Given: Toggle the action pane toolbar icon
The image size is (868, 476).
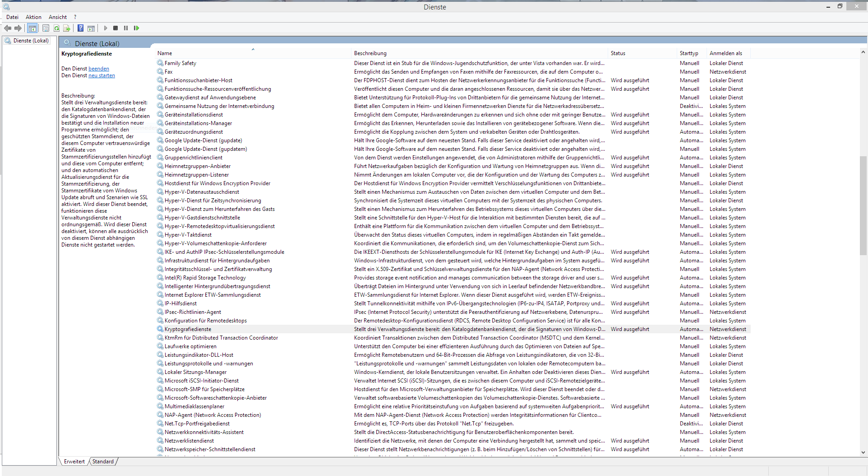Looking at the screenshot, I should pyautogui.click(x=91, y=28).
